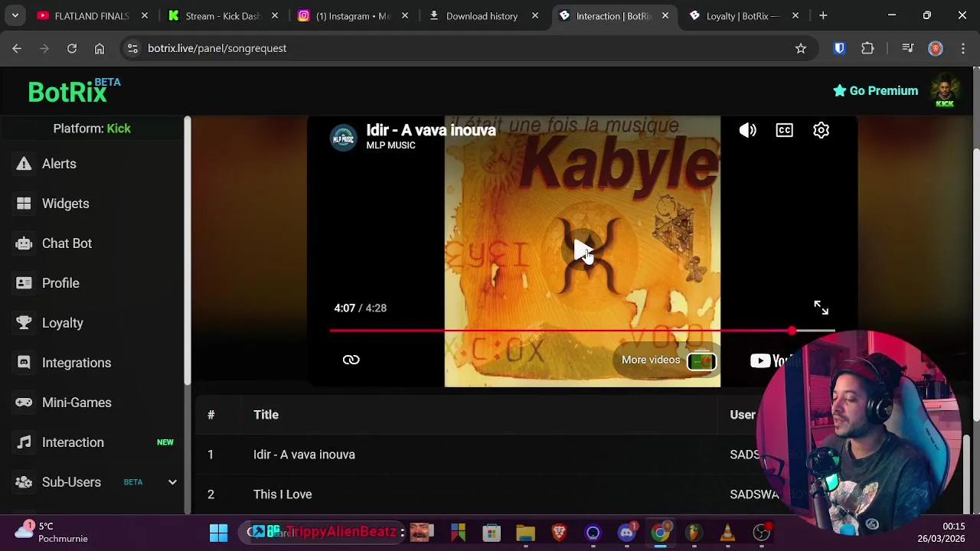The image size is (980, 551).
Task: Click the Go Premium link
Action: pos(875,91)
